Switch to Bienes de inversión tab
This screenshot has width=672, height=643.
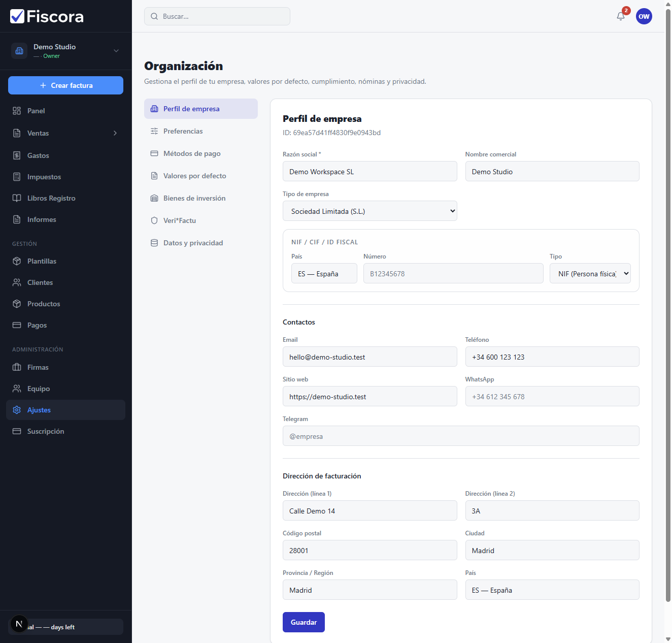(201, 198)
